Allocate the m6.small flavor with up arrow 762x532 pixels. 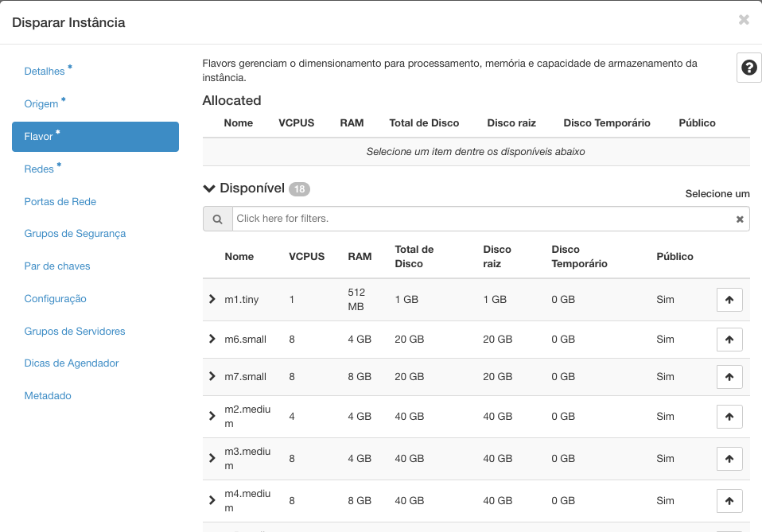coord(729,340)
